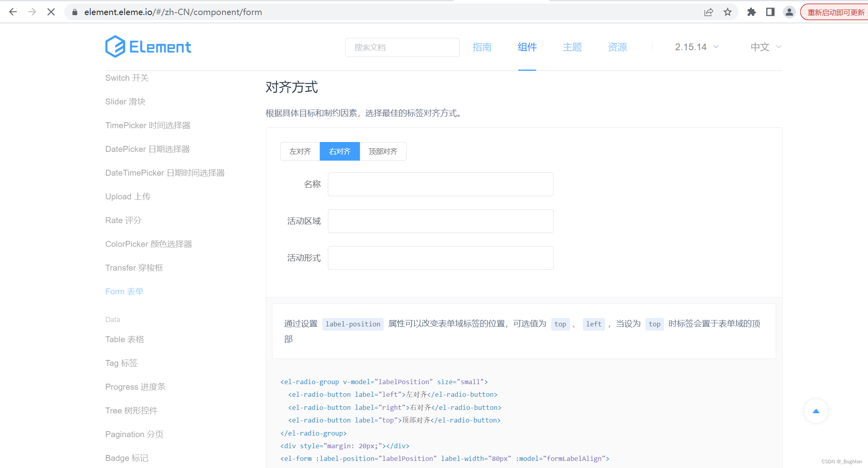This screenshot has height=468, width=868.
Task: Open the 资源 nav tab
Action: [617, 47]
